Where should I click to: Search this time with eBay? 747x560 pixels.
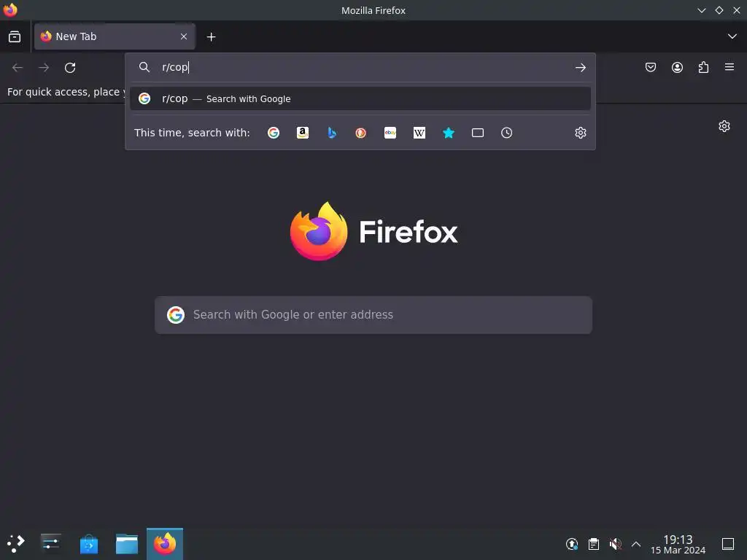coord(390,133)
